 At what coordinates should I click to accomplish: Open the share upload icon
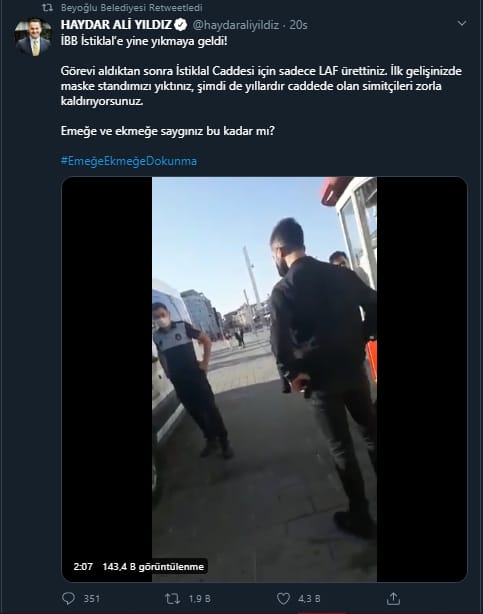(393, 598)
